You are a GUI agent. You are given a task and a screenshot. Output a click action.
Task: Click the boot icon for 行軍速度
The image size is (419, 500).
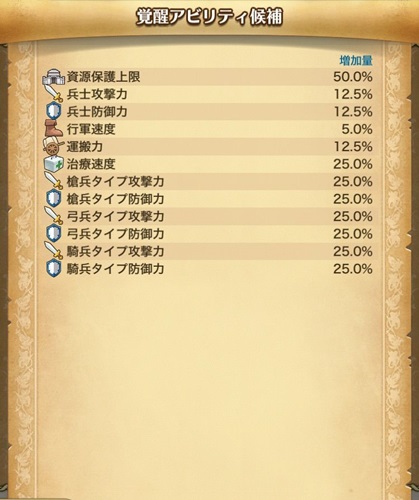pyautogui.click(x=53, y=129)
